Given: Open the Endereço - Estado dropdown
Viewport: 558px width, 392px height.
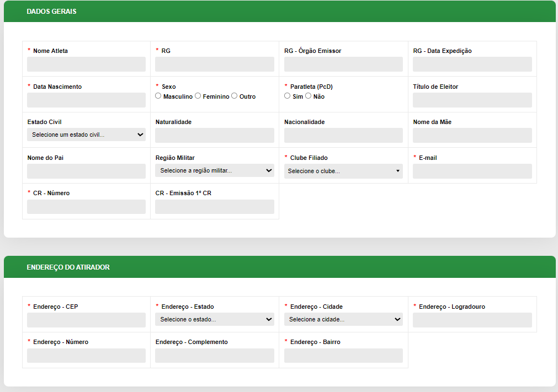Looking at the screenshot, I should point(214,320).
